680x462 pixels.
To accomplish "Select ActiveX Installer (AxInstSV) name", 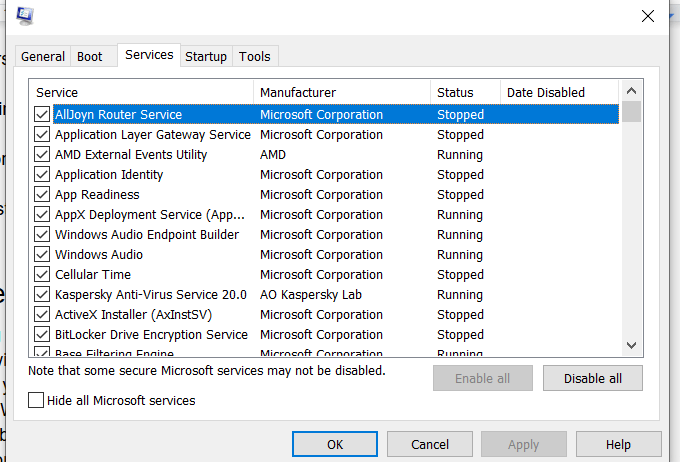I will (x=133, y=315).
